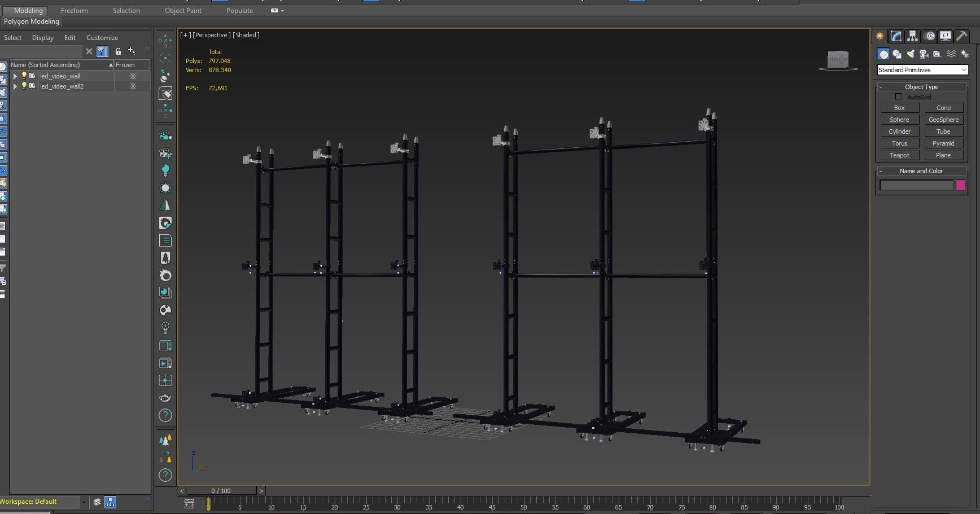Open the Display panel tab
This screenshot has height=514, width=980.
point(946,36)
